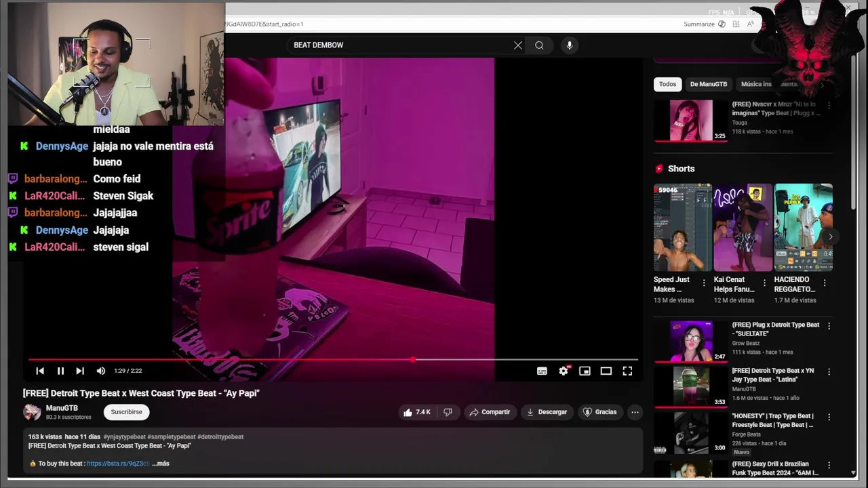Image resolution: width=868 pixels, height=488 pixels.
Task: Click the previous video button
Action: [40, 371]
